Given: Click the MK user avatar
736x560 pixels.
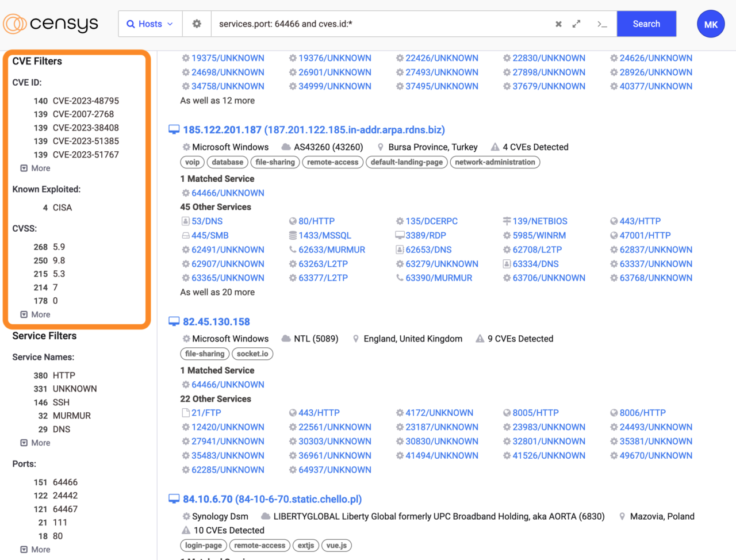Looking at the screenshot, I should click(x=711, y=24).
